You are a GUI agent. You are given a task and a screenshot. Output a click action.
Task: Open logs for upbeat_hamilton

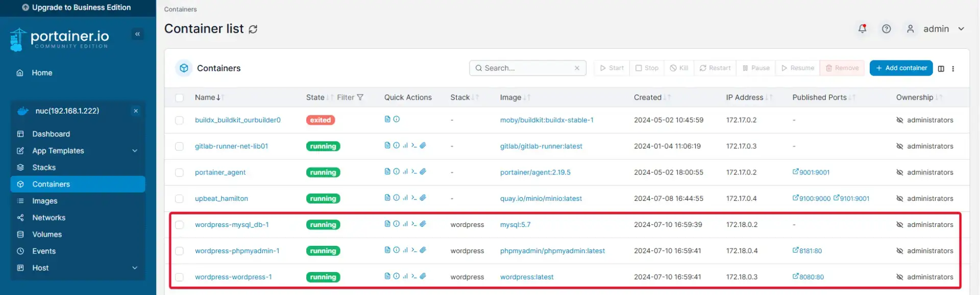(387, 197)
